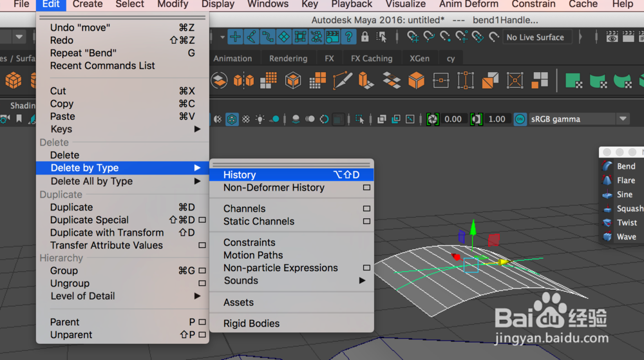Open the Create menu
Image resolution: width=644 pixels, height=360 pixels.
88,5
